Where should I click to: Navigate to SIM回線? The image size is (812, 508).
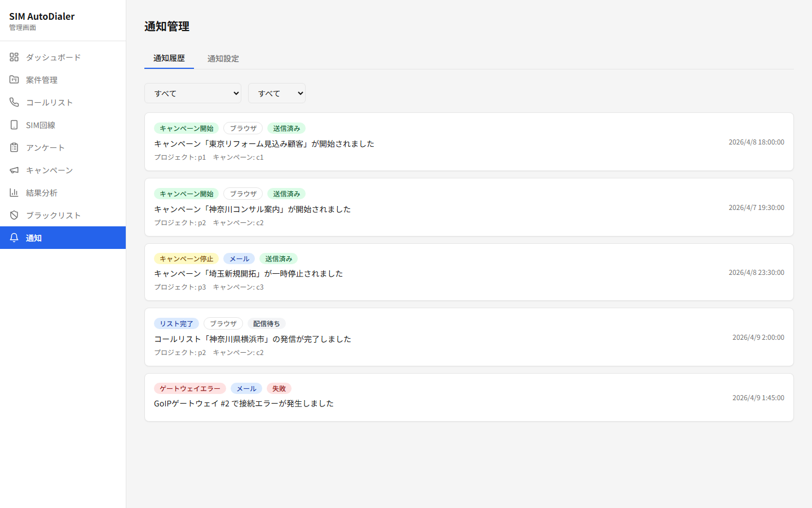coord(63,125)
